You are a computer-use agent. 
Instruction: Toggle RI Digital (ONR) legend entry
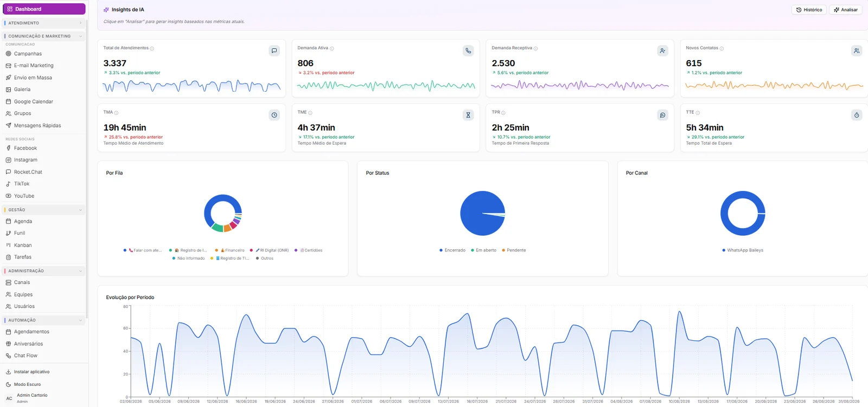tap(270, 250)
